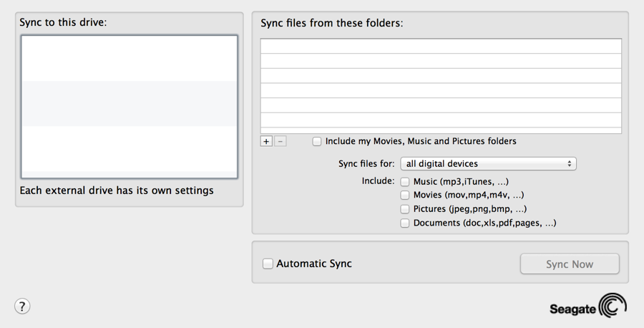644x328 pixels.
Task: Click the Seagate logo
Action: coord(588,306)
